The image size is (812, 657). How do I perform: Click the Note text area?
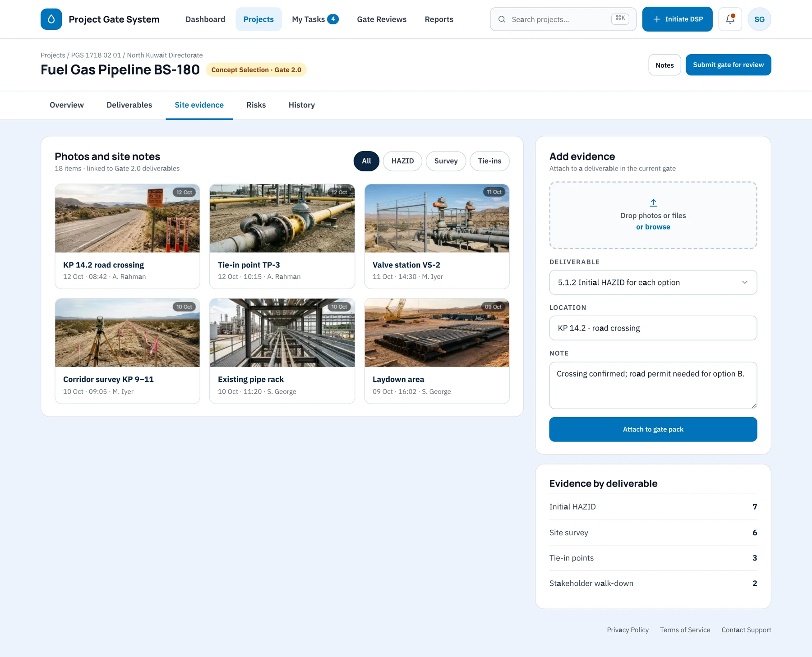tap(653, 385)
